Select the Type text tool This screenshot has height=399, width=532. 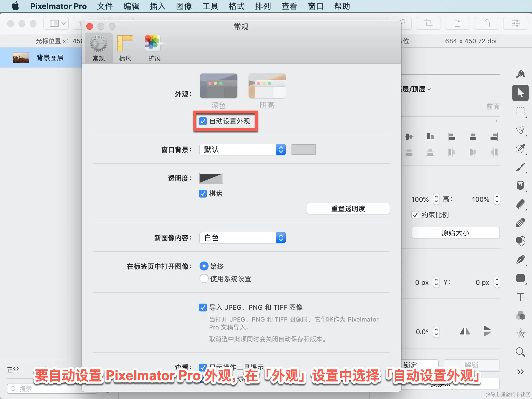(520, 297)
